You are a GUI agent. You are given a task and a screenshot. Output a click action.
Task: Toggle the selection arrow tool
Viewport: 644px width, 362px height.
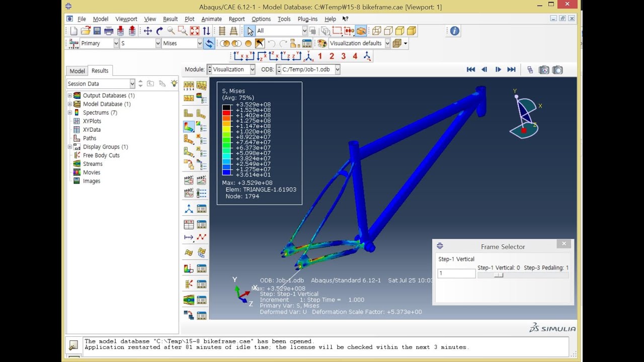(x=250, y=31)
